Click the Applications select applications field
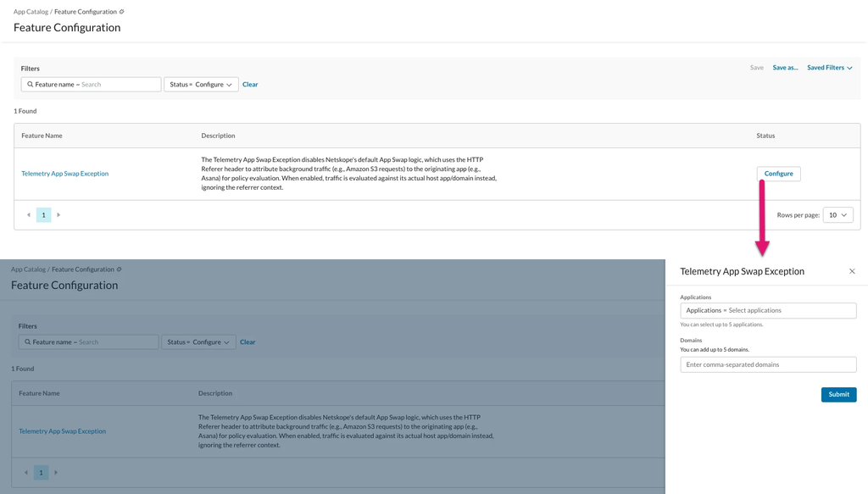The height and width of the screenshot is (494, 868). click(768, 310)
